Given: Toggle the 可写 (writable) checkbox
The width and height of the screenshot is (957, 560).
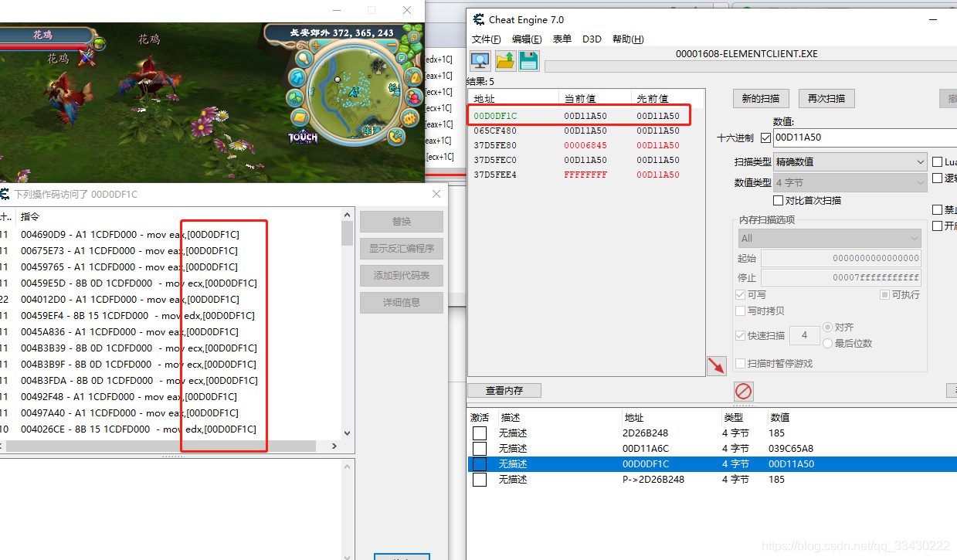Looking at the screenshot, I should 741,295.
